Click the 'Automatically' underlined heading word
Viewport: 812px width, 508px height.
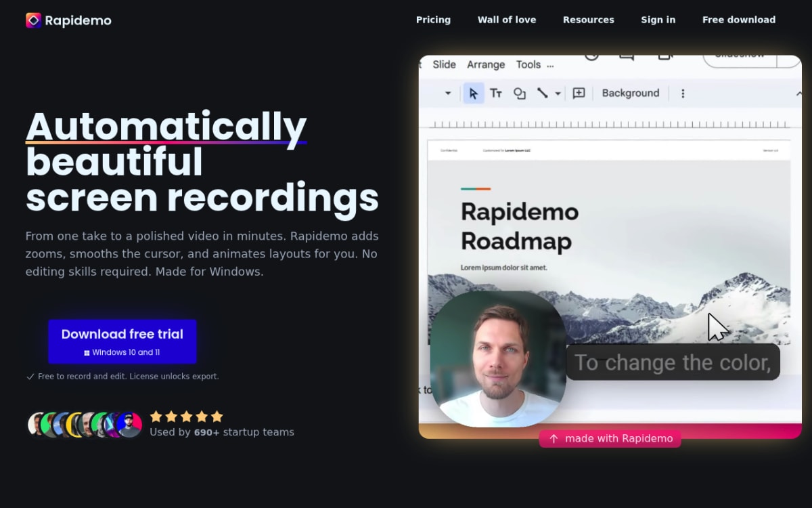tap(166, 126)
